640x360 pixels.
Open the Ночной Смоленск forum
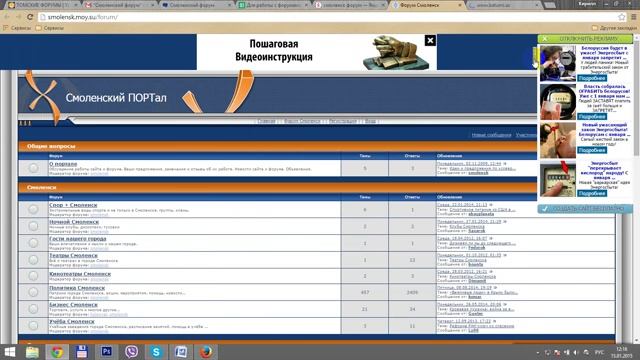[x=74, y=222]
